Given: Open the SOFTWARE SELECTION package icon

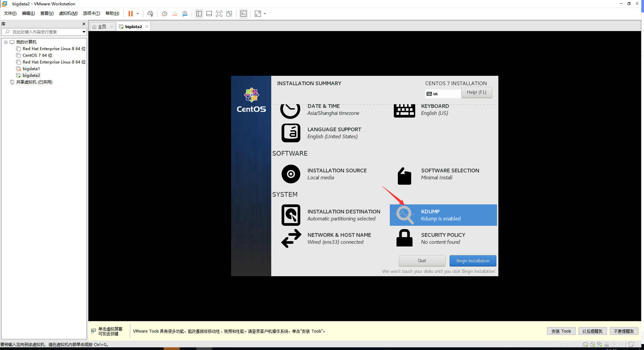Looking at the screenshot, I should coord(405,176).
